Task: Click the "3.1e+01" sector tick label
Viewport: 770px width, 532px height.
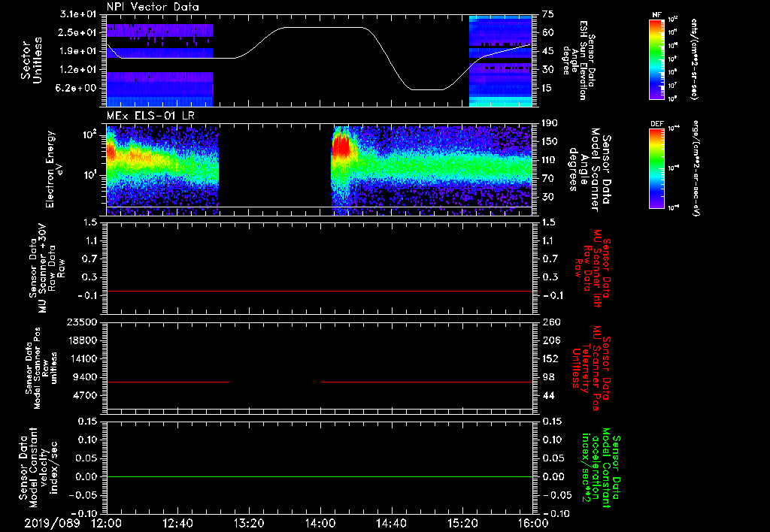Action: tap(78, 14)
